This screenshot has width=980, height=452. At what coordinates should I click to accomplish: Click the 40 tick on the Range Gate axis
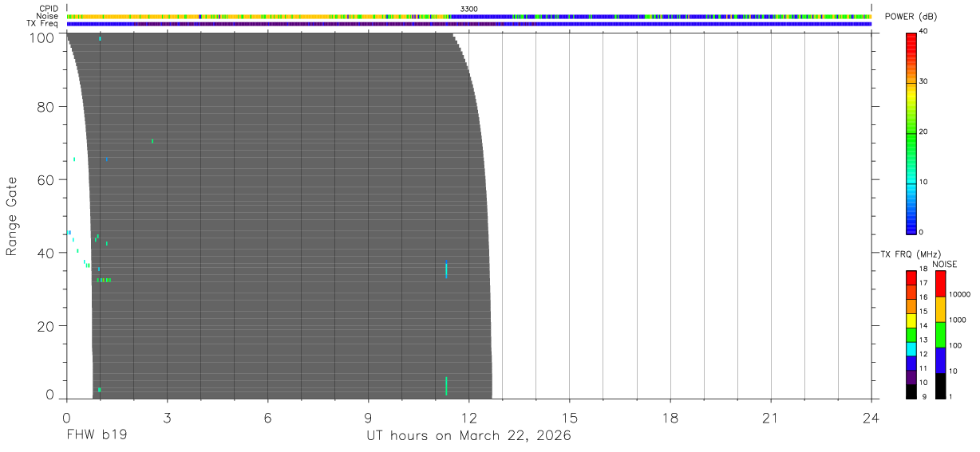pyautogui.click(x=46, y=253)
